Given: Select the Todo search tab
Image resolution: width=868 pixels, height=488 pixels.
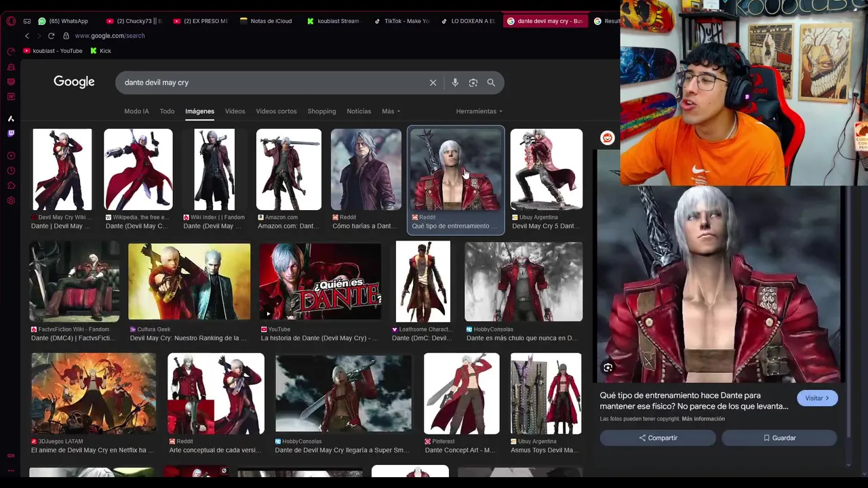Looking at the screenshot, I should point(167,111).
